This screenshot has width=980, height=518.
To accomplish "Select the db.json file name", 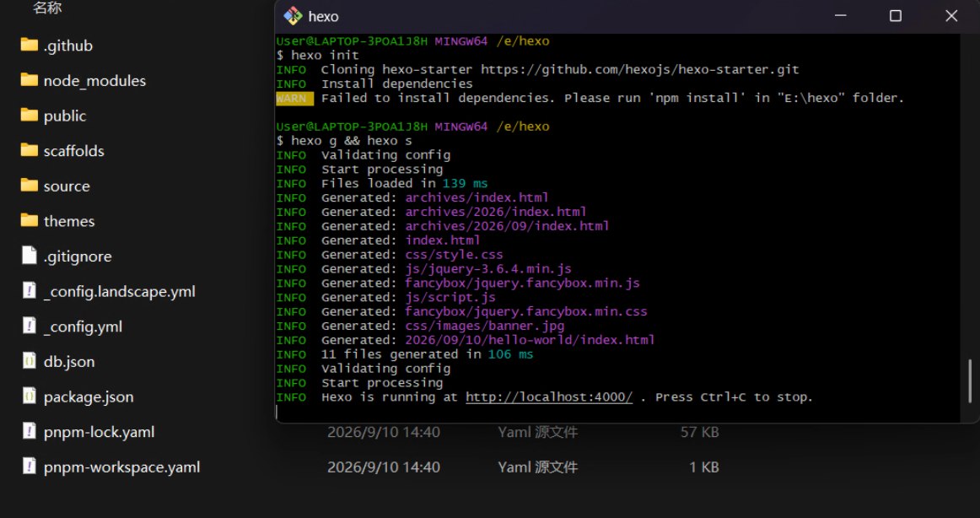I will click(x=69, y=362).
